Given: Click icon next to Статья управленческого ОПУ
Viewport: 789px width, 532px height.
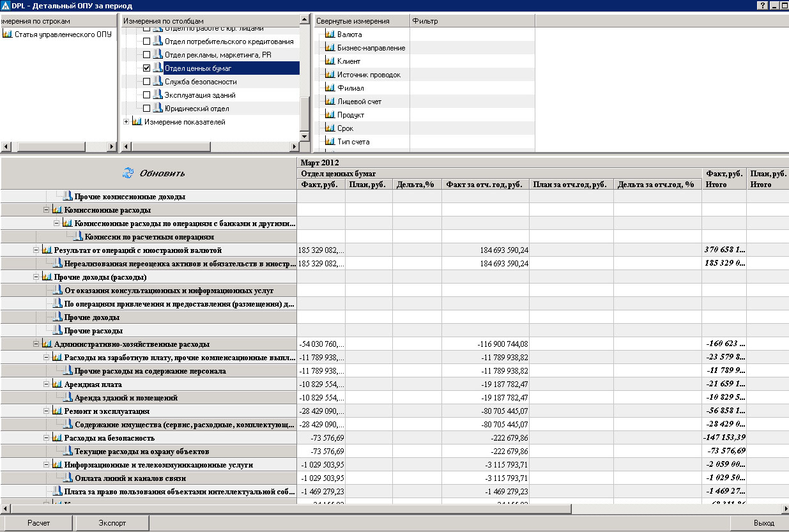Looking at the screenshot, I should [8, 34].
